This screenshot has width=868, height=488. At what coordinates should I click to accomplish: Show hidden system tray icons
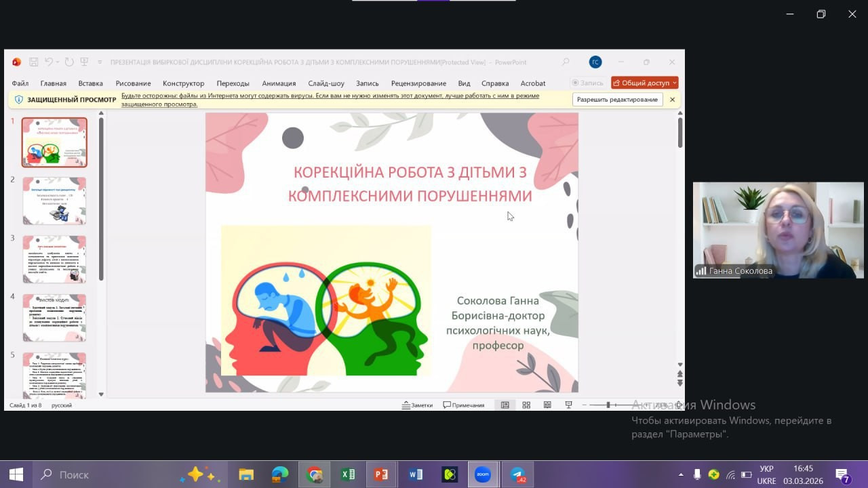point(681,474)
